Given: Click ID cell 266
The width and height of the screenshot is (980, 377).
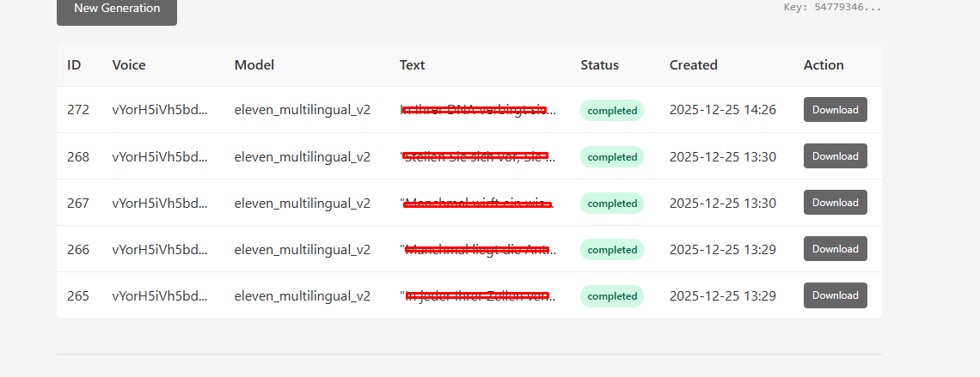Looking at the screenshot, I should pos(78,250).
